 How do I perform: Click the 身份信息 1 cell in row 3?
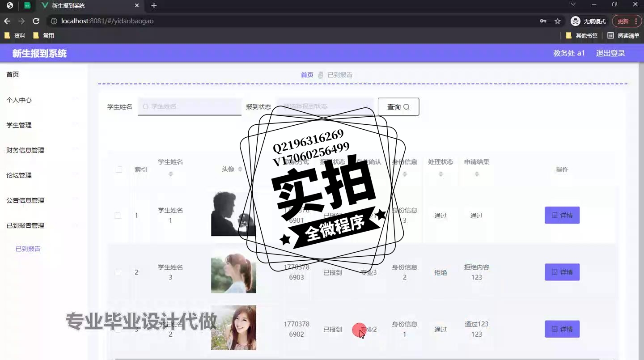405,329
